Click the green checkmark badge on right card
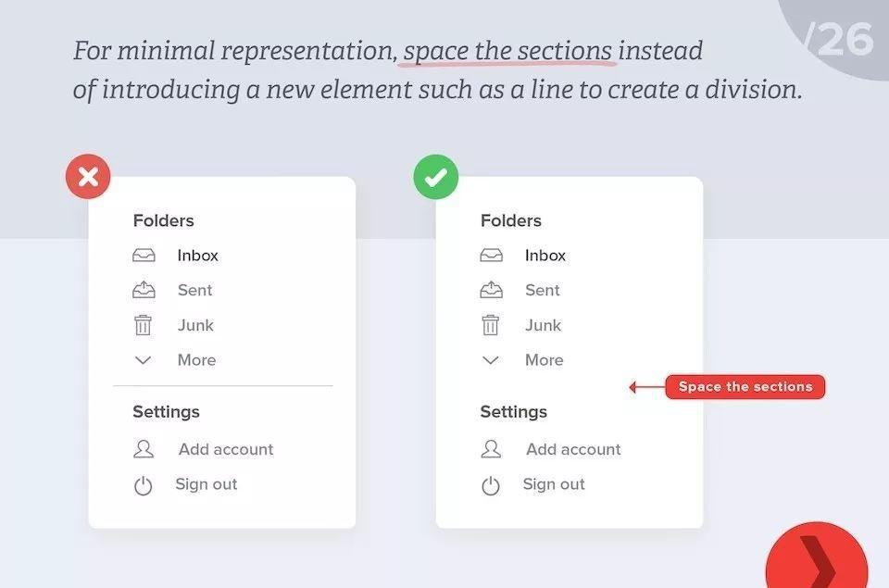The width and height of the screenshot is (889, 588). [435, 176]
